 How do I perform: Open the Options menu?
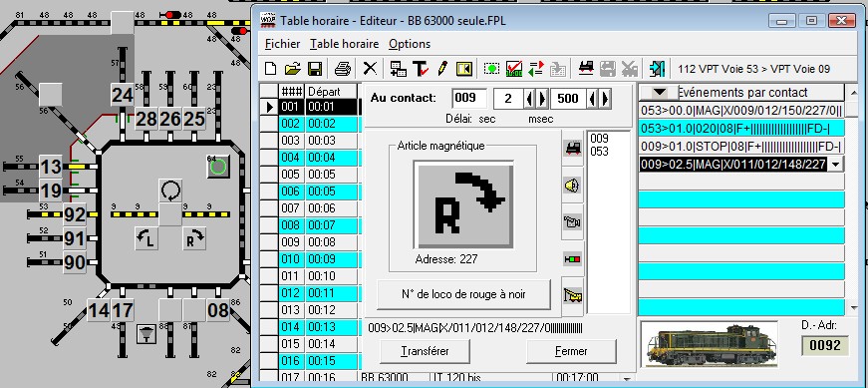pyautogui.click(x=410, y=44)
